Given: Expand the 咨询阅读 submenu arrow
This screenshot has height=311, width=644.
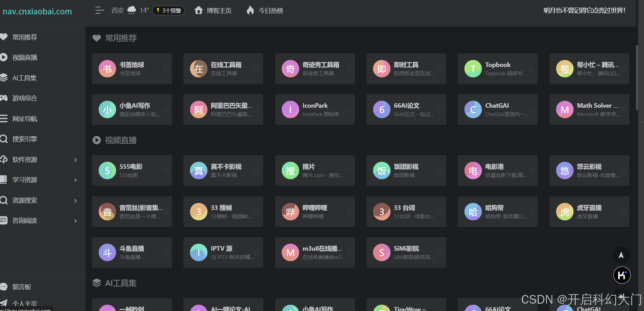Looking at the screenshot, I should tap(76, 221).
